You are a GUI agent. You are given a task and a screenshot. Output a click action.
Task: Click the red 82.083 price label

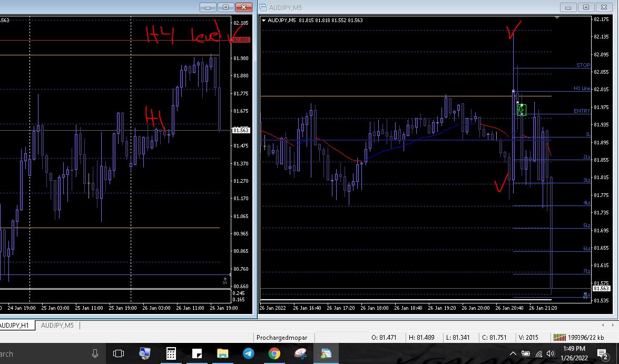[x=241, y=40]
